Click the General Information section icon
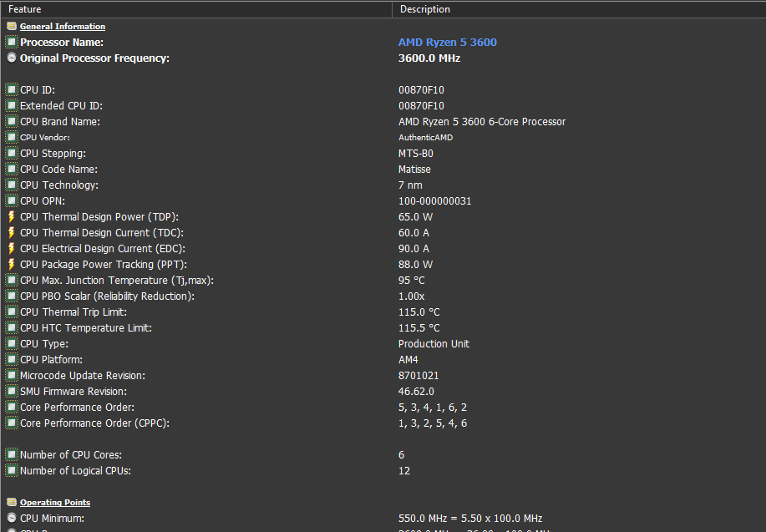This screenshot has height=532, width=766. tap(12, 27)
